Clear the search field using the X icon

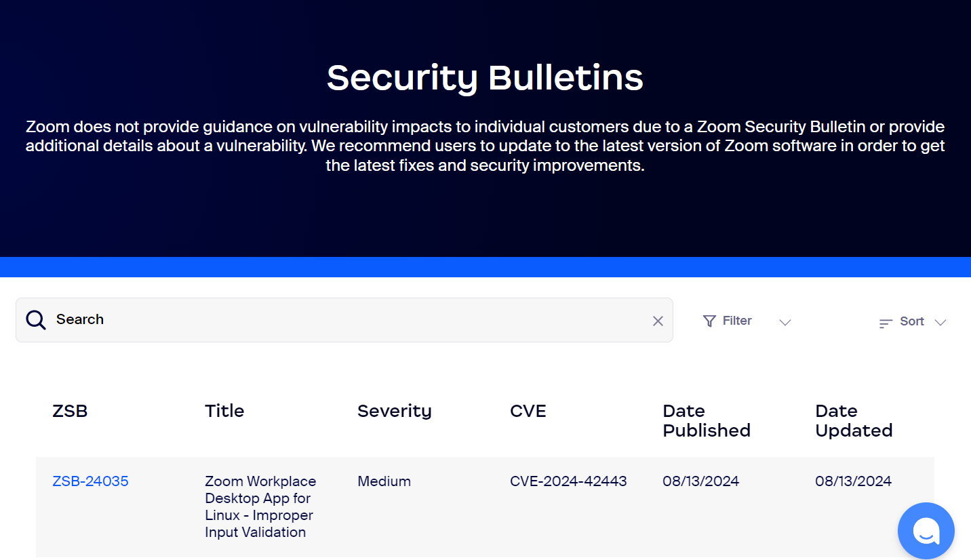(x=657, y=321)
